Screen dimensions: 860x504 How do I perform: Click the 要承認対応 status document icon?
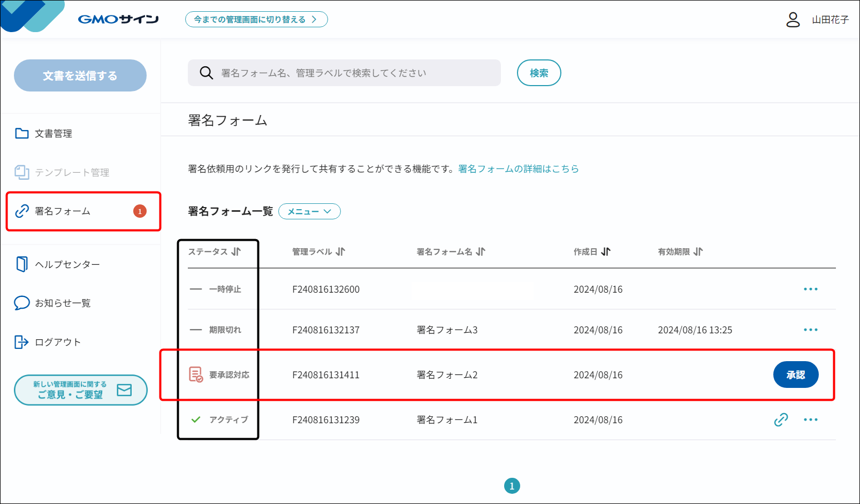pyautogui.click(x=196, y=375)
